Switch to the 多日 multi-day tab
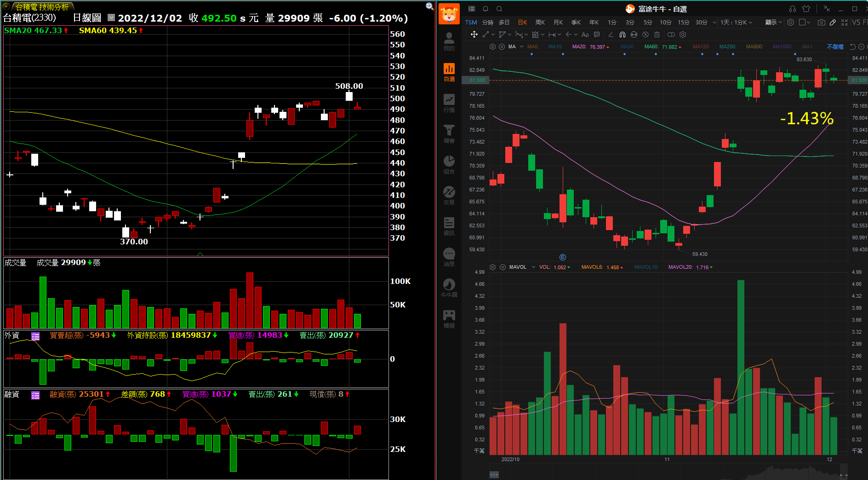Viewport: 868px width, 480px height. coord(504,22)
